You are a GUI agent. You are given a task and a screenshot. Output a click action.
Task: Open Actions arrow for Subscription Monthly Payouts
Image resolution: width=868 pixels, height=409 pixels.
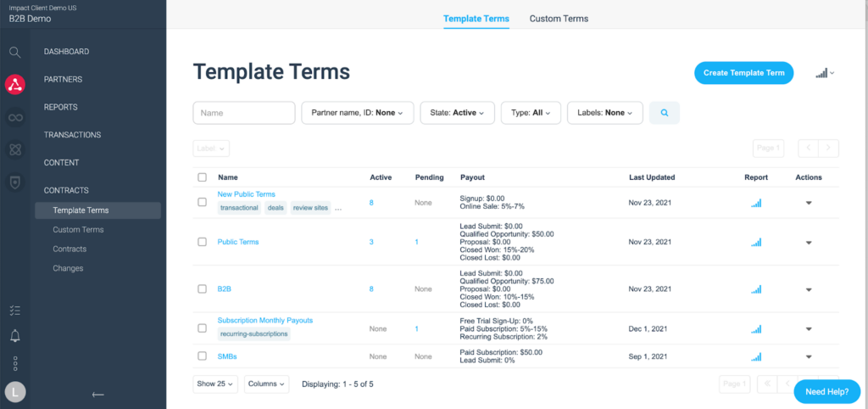point(808,328)
